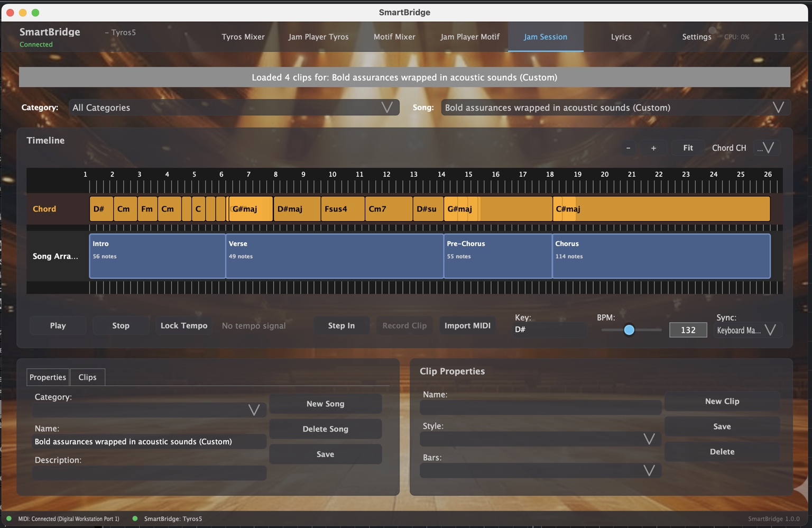Zoom out the timeline with the minus icon
Image resolution: width=812 pixels, height=528 pixels.
pyautogui.click(x=628, y=148)
